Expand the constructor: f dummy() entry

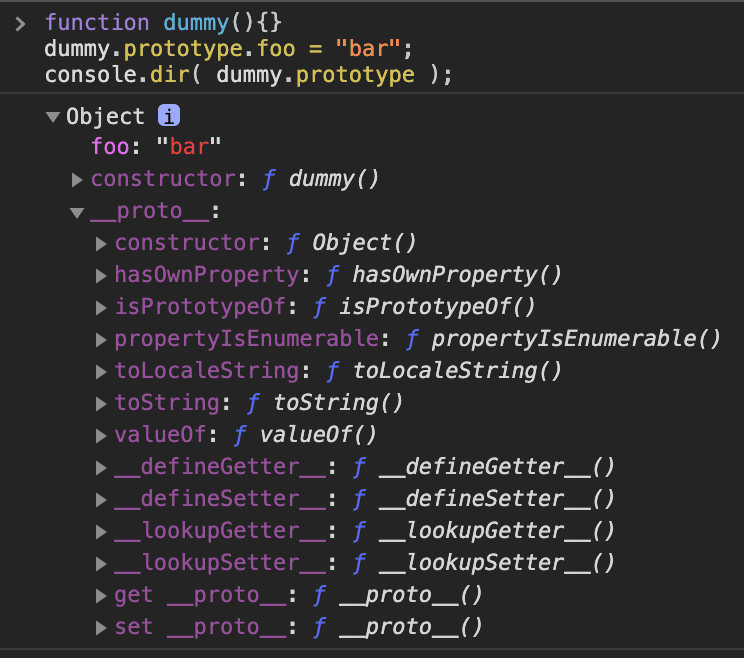tap(77, 180)
